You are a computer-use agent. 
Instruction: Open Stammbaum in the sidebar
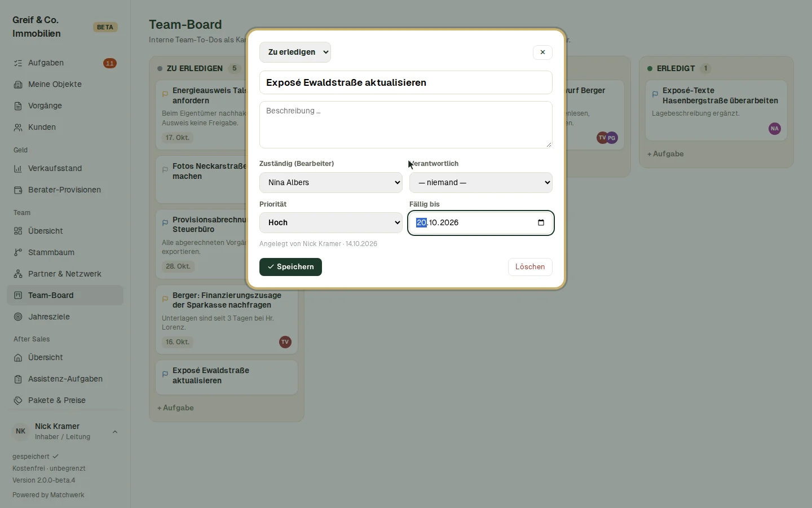(x=65, y=253)
